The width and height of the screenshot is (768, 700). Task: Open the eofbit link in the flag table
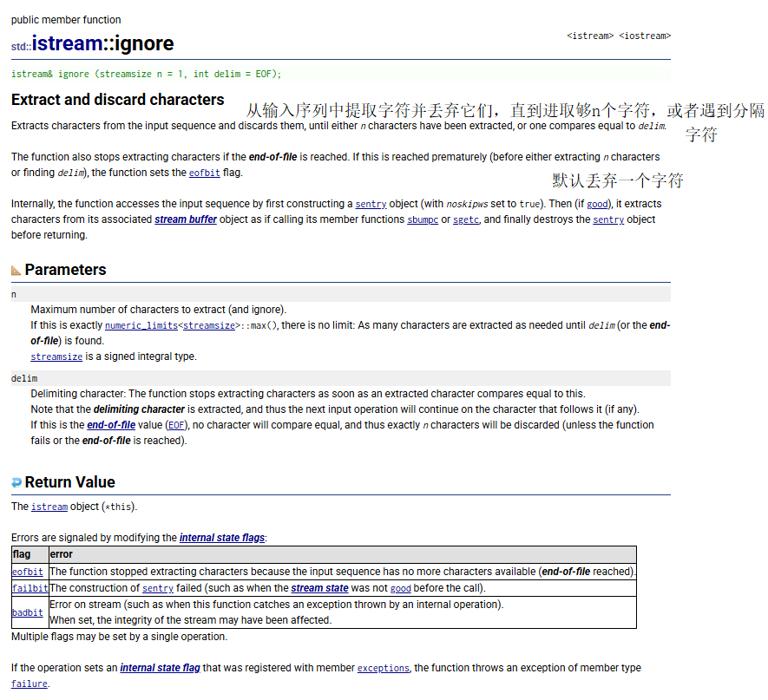point(28,572)
